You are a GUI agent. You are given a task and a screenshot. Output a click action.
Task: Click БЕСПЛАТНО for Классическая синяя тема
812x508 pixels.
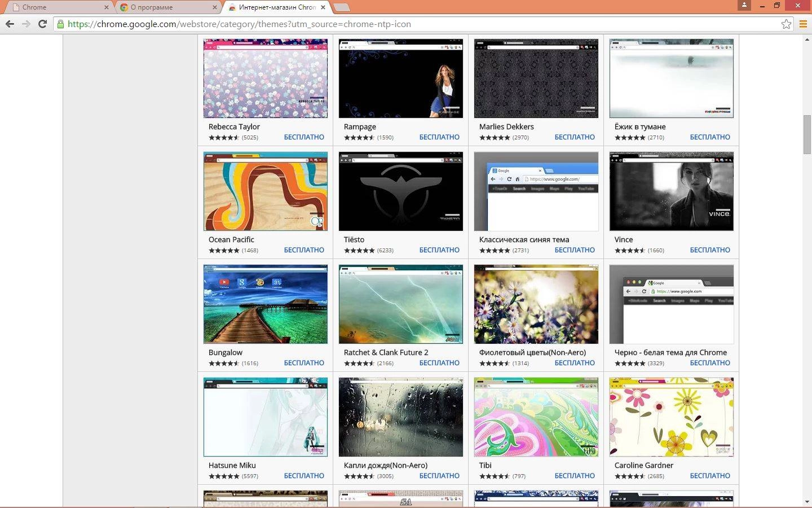575,250
